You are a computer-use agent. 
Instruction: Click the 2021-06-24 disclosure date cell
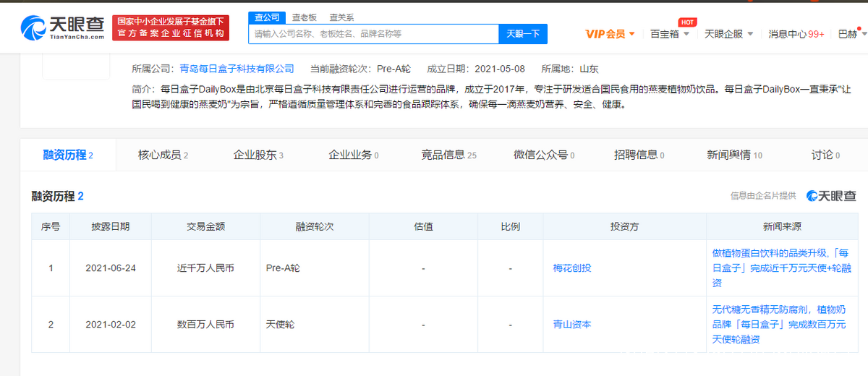coord(111,268)
